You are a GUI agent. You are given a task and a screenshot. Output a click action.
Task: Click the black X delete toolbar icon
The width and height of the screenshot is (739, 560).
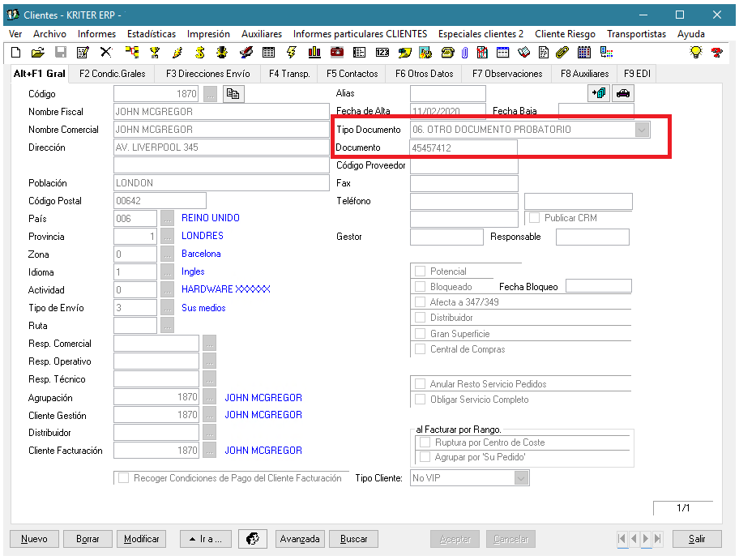click(106, 53)
